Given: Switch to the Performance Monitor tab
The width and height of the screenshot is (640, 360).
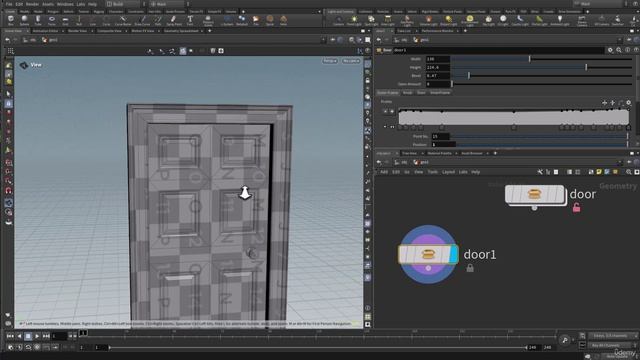Looking at the screenshot, I should [x=437, y=31].
